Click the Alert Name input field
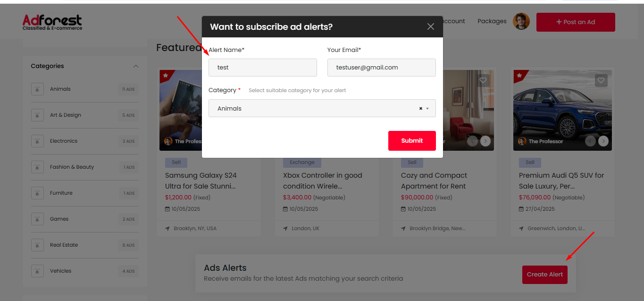Screen dimensions: 644x301 tap(262, 68)
